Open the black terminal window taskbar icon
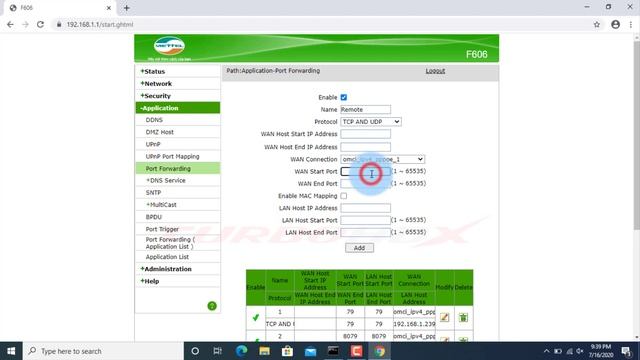The image size is (640, 360). 333,351
